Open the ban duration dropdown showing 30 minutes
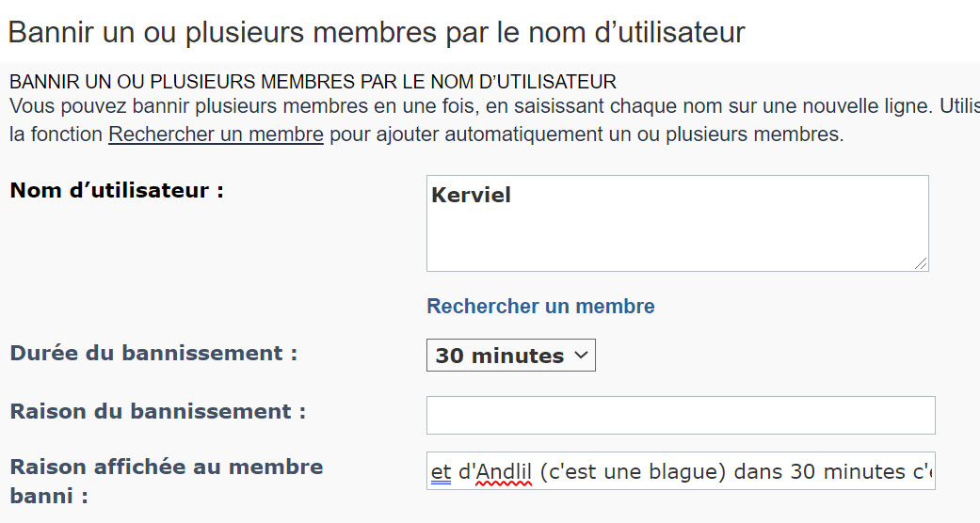 point(510,356)
